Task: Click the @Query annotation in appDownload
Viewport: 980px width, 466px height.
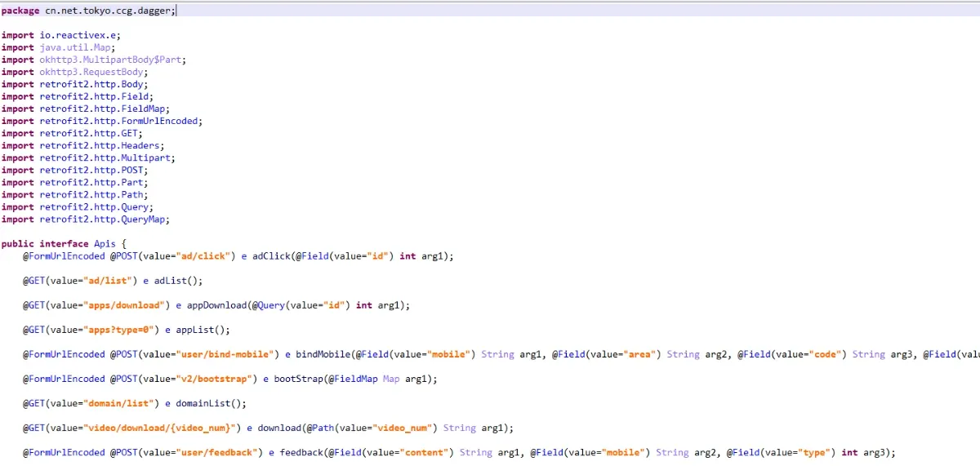Action: point(270,304)
